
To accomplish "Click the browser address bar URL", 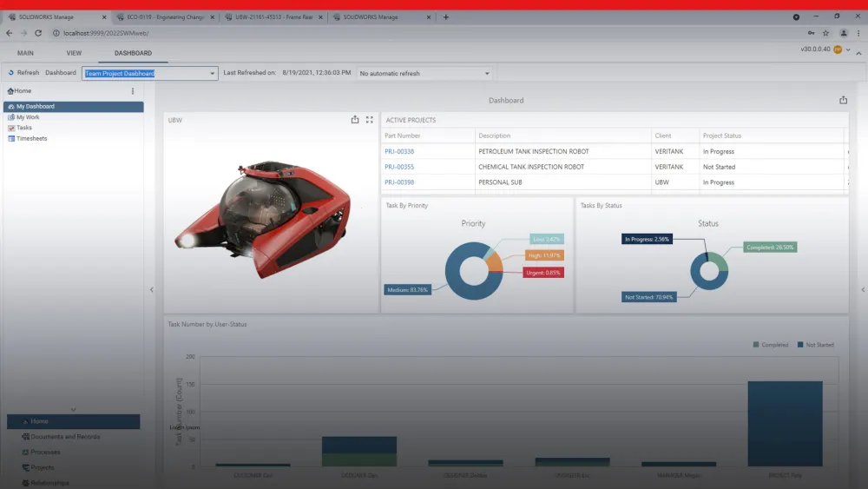I will [106, 33].
